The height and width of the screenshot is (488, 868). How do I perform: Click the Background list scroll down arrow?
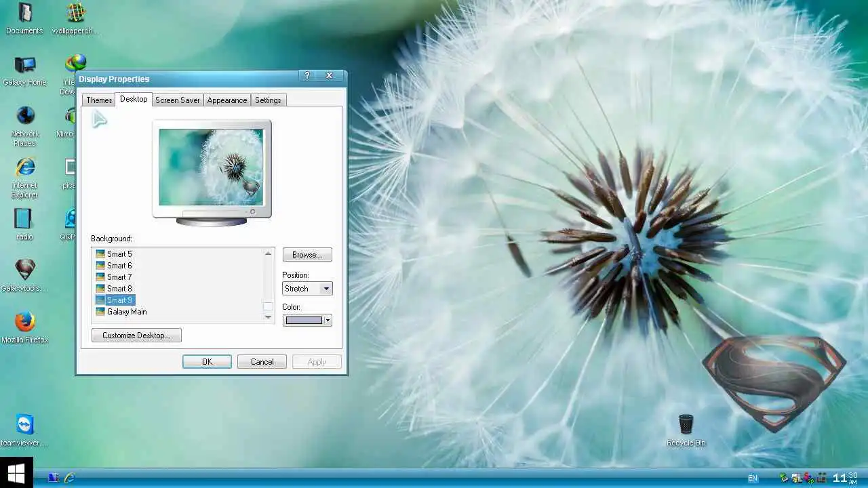coord(268,317)
